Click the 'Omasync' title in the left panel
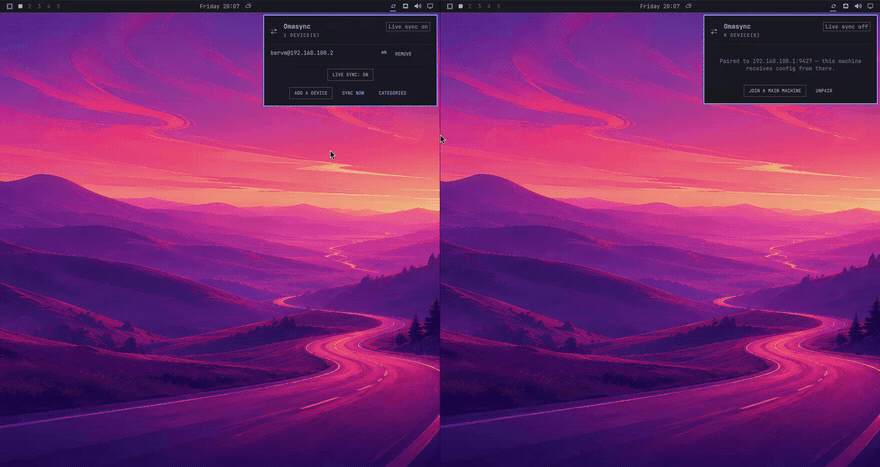 pos(297,26)
